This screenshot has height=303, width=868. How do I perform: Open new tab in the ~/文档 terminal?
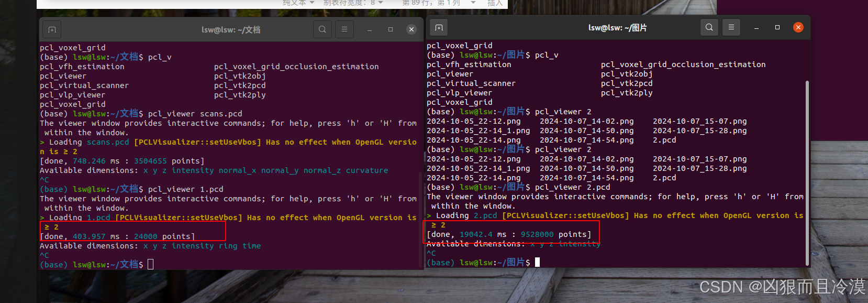(x=52, y=29)
